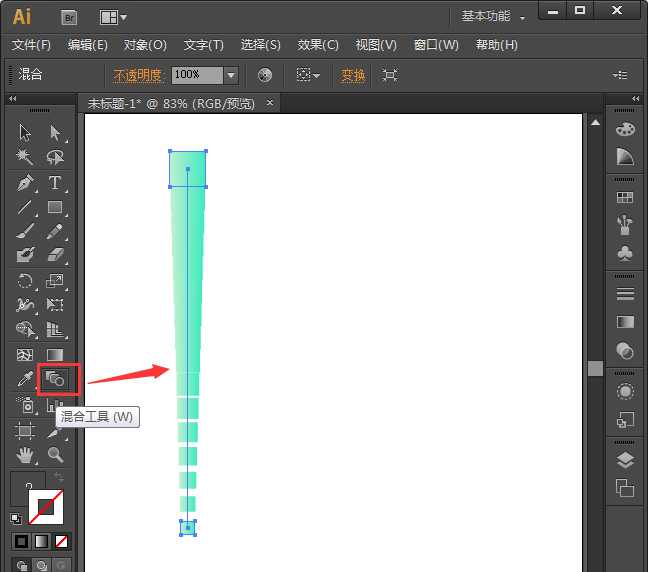The height and width of the screenshot is (572, 648).
Task: Select the Hand tool
Action: coord(25,455)
